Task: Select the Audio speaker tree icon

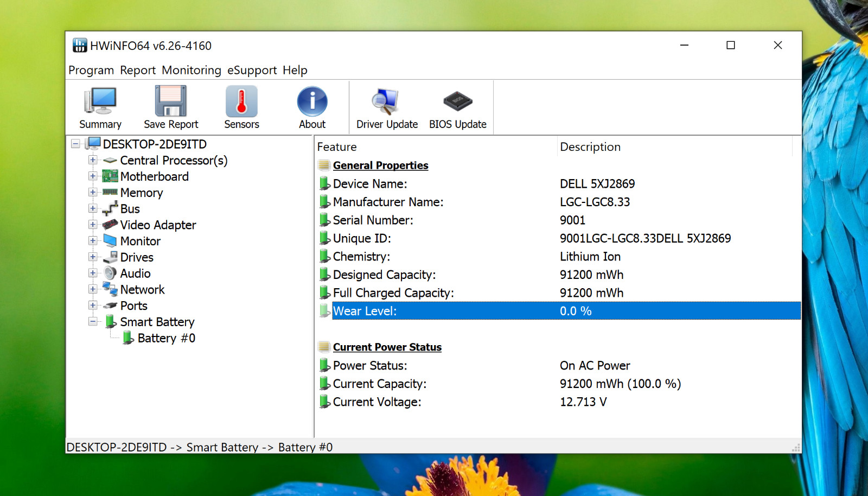Action: tap(110, 273)
